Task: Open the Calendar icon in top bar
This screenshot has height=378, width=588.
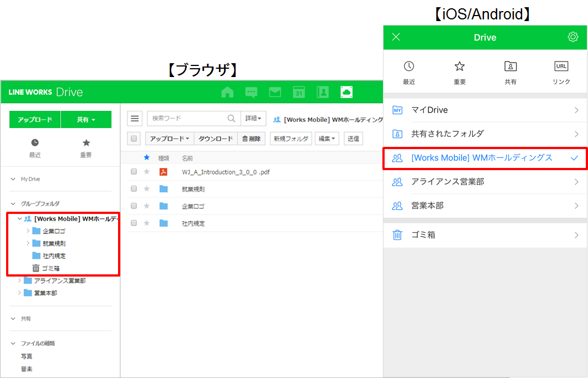Action: [299, 92]
